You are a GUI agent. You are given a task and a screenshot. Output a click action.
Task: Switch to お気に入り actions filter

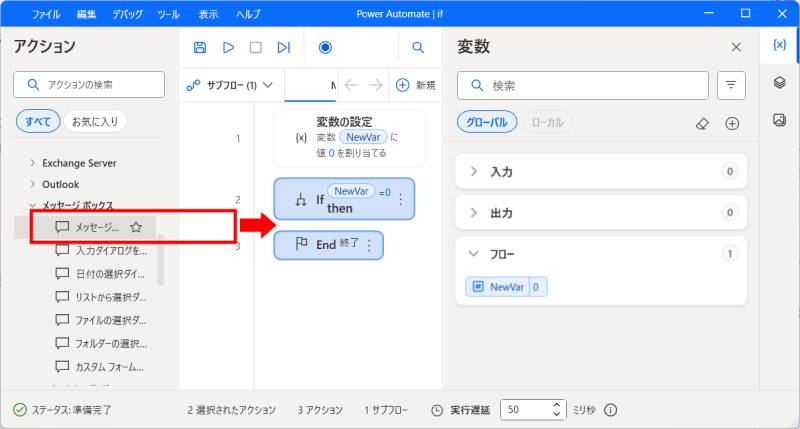click(x=94, y=122)
